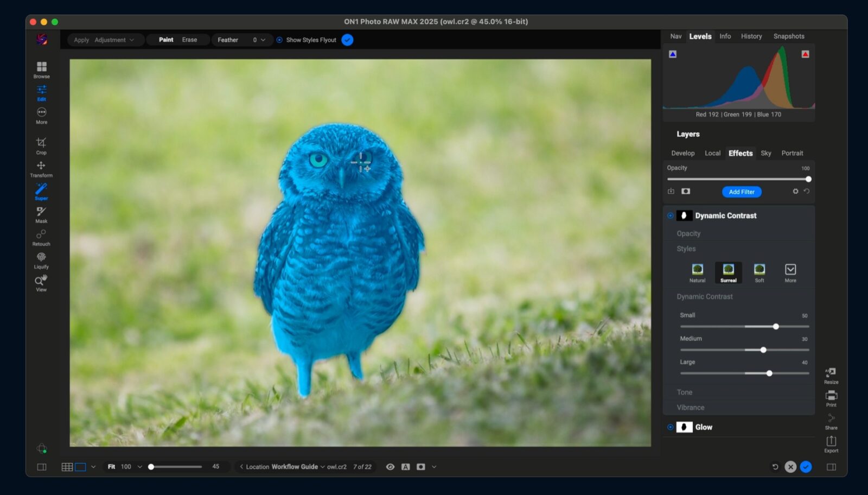
Task: Select Erase brush mode
Action: click(x=189, y=40)
